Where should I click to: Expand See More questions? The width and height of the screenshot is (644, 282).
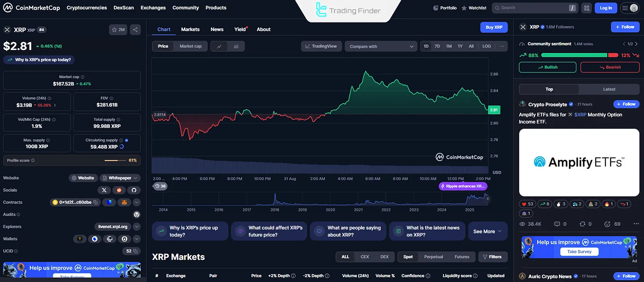(x=487, y=231)
